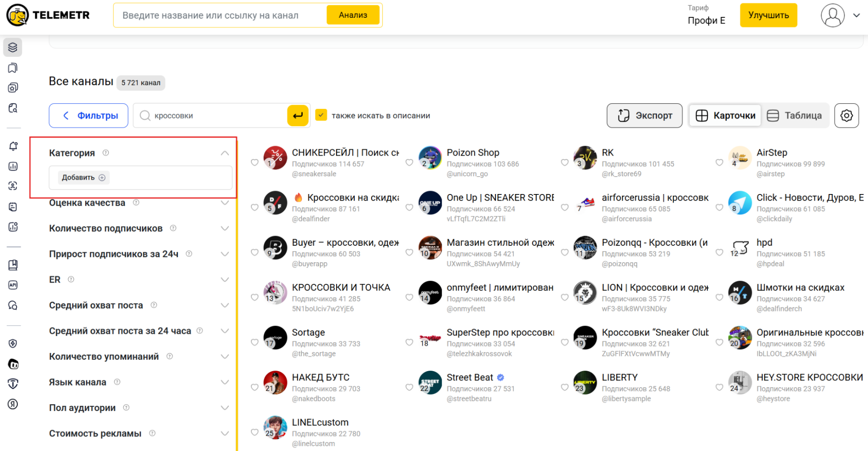Toggle favorite heart for AirStep channel
868x451 pixels.
tap(719, 163)
